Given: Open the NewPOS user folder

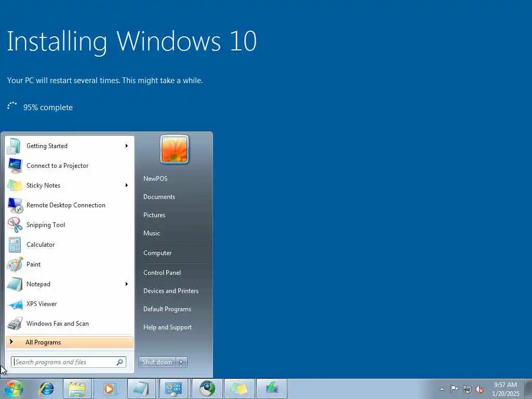Looking at the screenshot, I should (155, 179).
